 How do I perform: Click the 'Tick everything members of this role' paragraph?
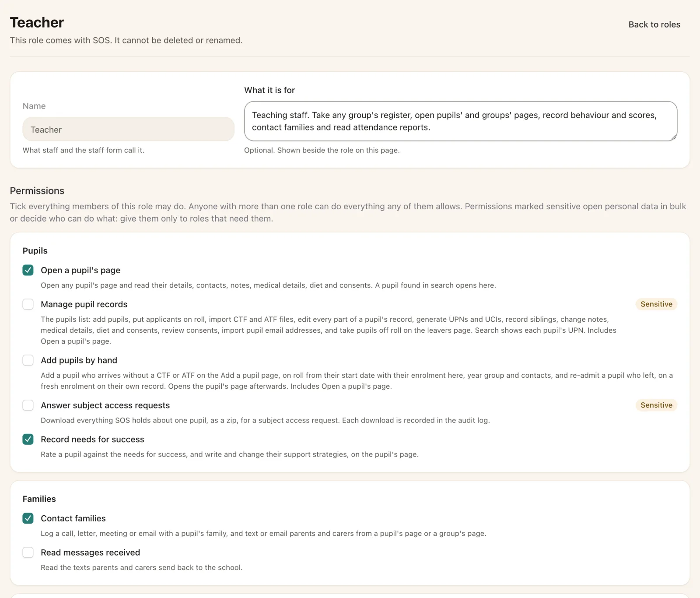[348, 212]
